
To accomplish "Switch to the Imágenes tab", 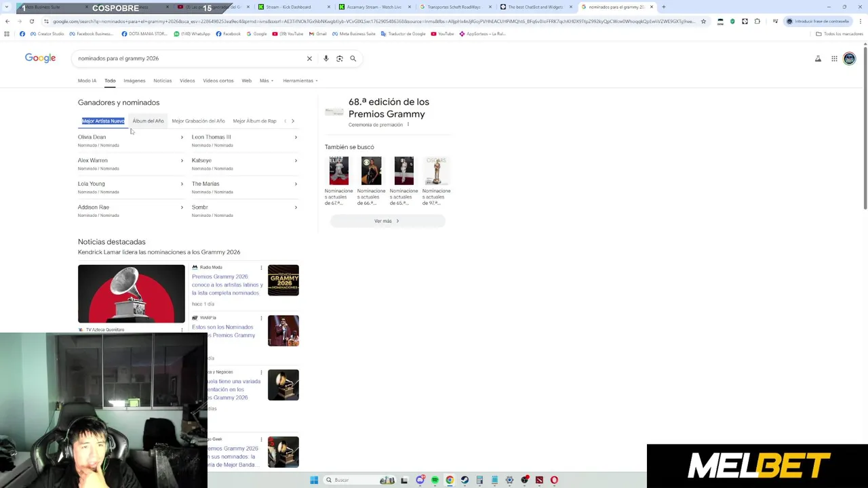I will coord(134,81).
